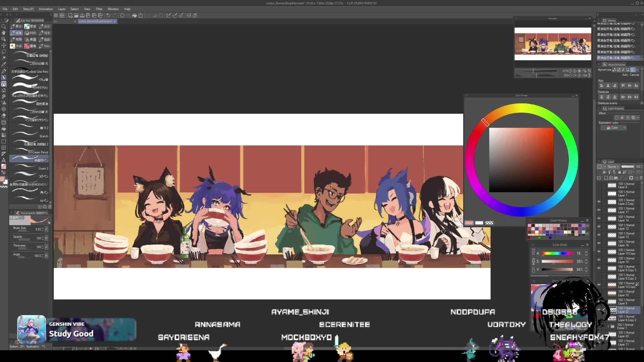
Task: Open the Edit menu
Action: (x=15, y=9)
